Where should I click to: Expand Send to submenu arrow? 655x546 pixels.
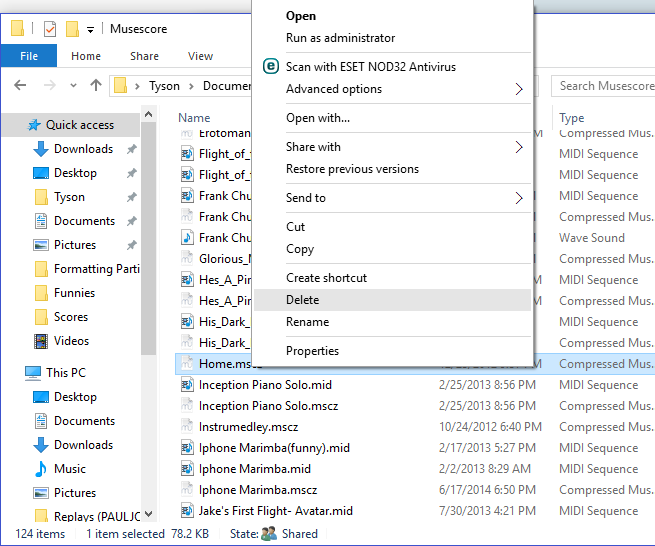tap(519, 198)
